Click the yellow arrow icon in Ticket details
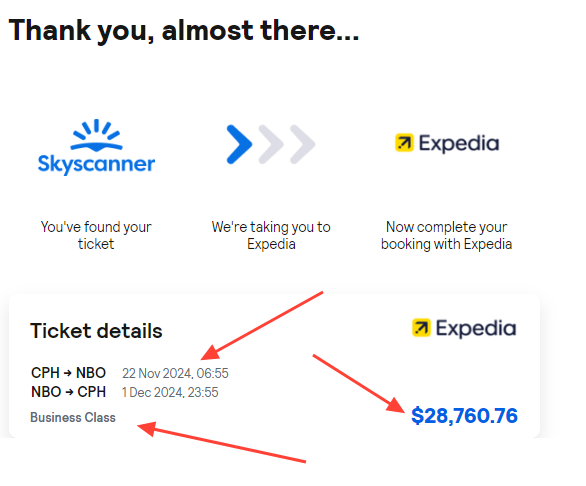 (421, 328)
